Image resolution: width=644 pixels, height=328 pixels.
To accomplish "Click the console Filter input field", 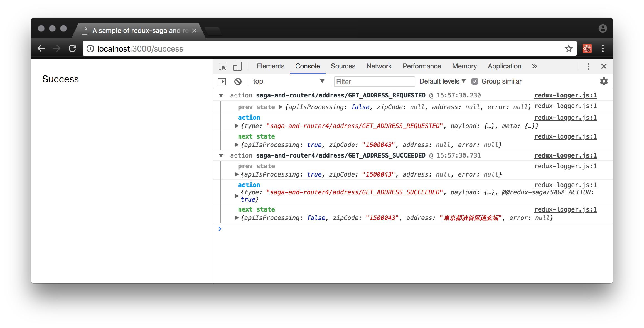I will [374, 82].
